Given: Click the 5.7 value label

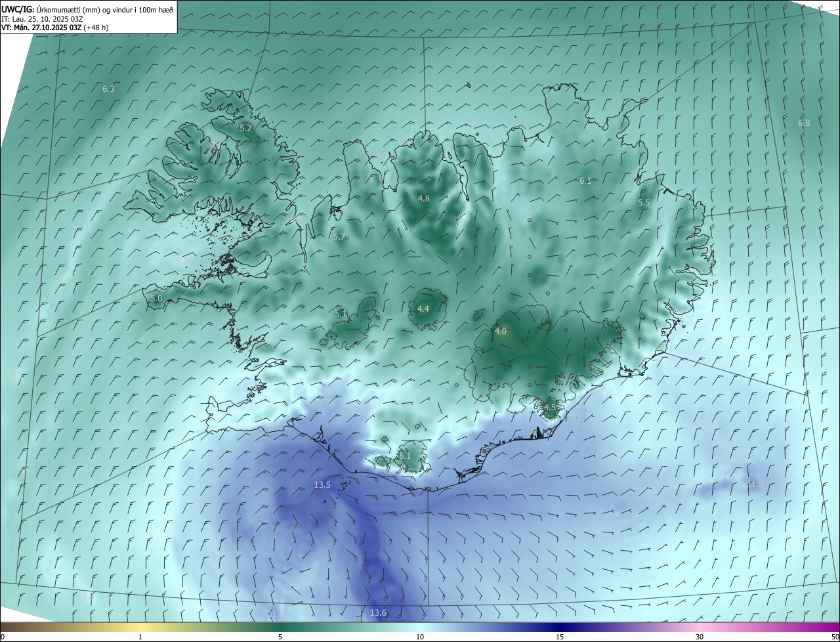Looking at the screenshot, I should (x=339, y=237).
